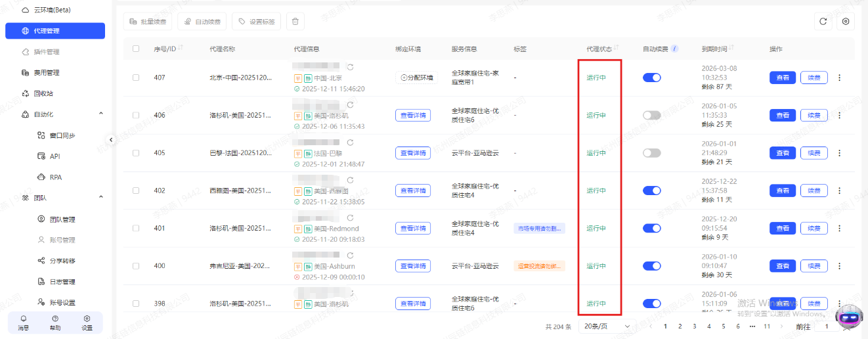The image size is (868, 339).
Task: Tick the select-all checkbox in table header
Action: [136, 49]
